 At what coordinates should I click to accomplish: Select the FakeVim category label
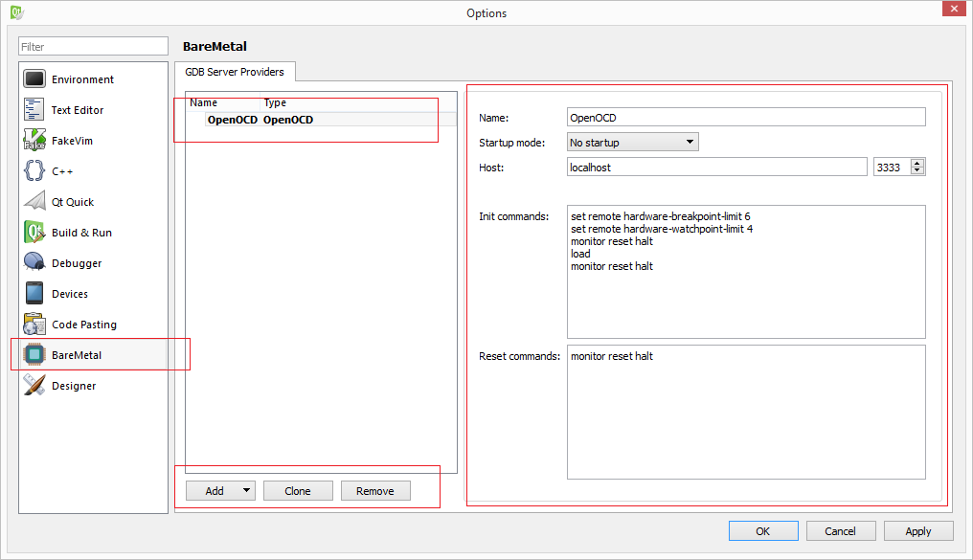click(x=73, y=141)
